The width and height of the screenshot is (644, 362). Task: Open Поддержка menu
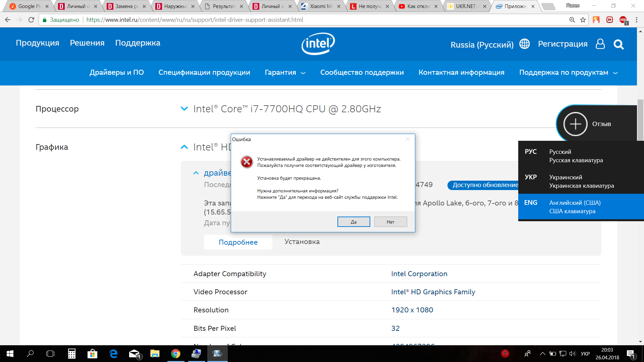coord(138,43)
